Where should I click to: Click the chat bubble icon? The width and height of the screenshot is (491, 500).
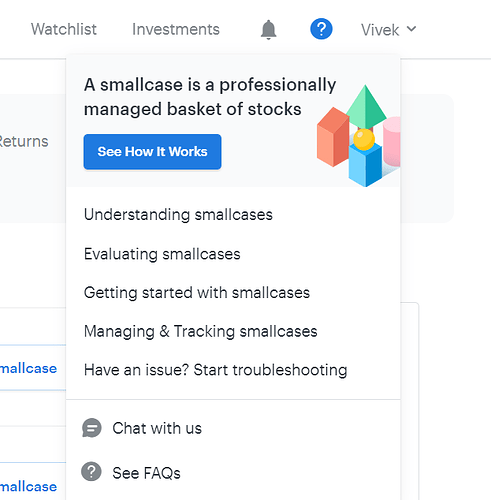(92, 428)
